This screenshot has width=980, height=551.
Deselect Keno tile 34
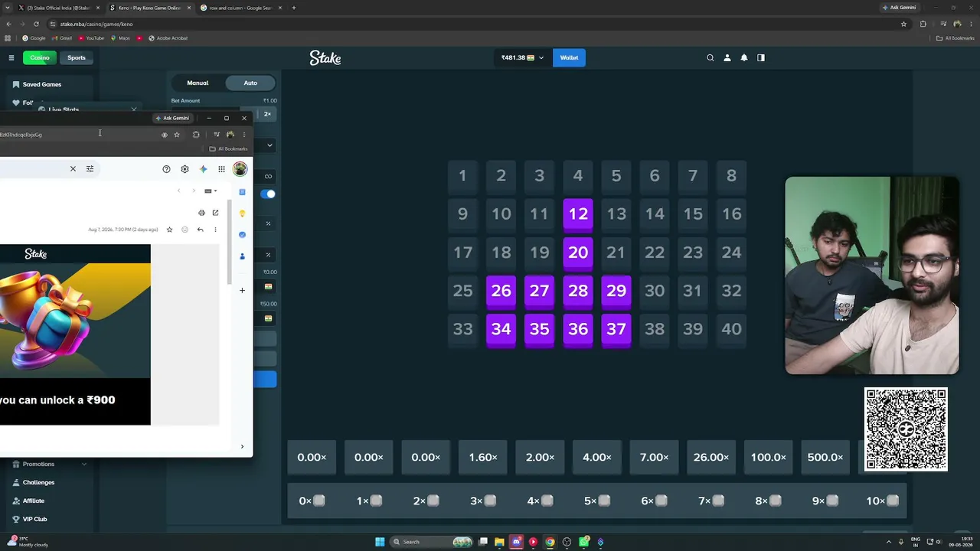coord(501,328)
